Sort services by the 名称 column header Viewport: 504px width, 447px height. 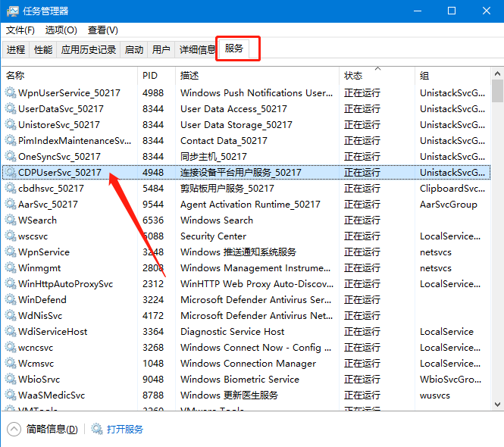[70, 76]
